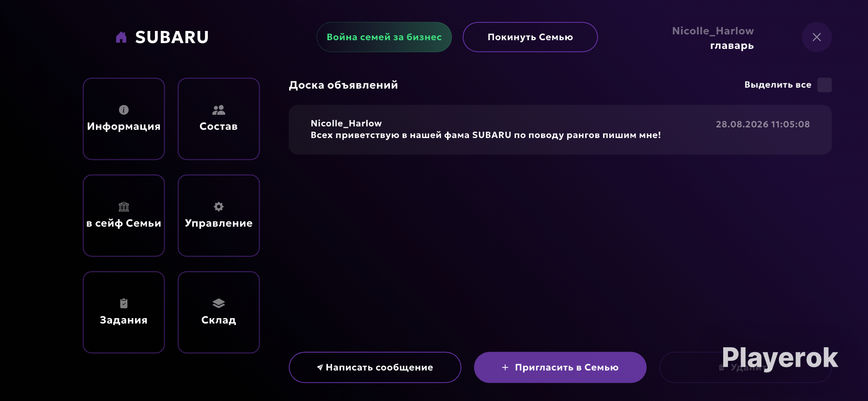This screenshot has width=868, height=401.
Task: Click the purple house icon beside SUBARU
Action: pos(121,37)
